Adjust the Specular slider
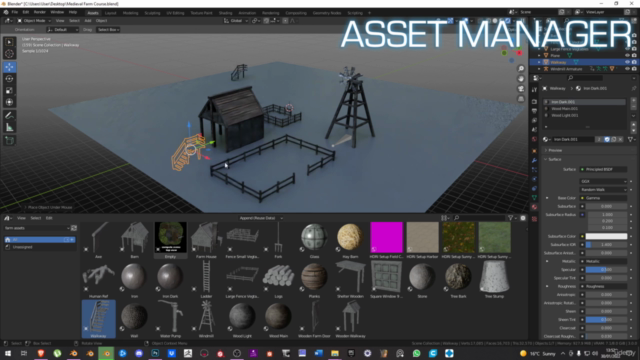 click(606, 269)
